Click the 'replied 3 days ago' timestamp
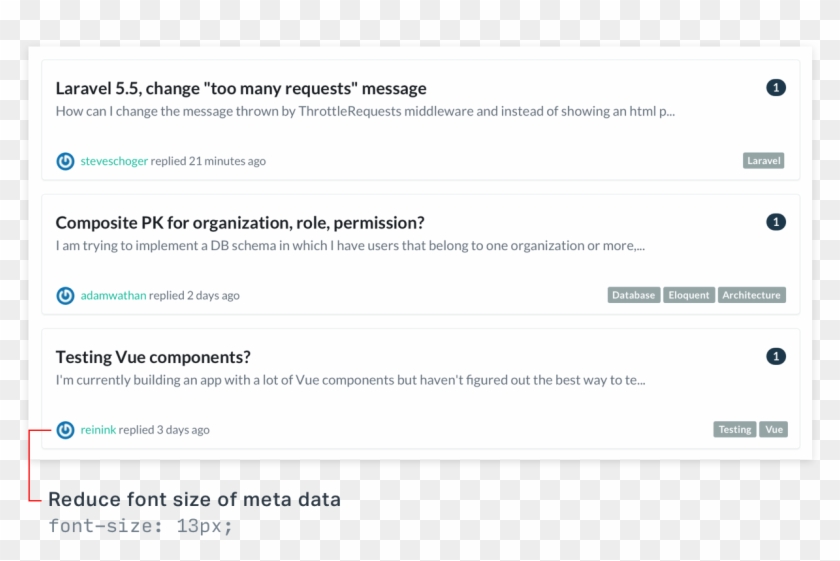This screenshot has width=840, height=561. tap(164, 430)
